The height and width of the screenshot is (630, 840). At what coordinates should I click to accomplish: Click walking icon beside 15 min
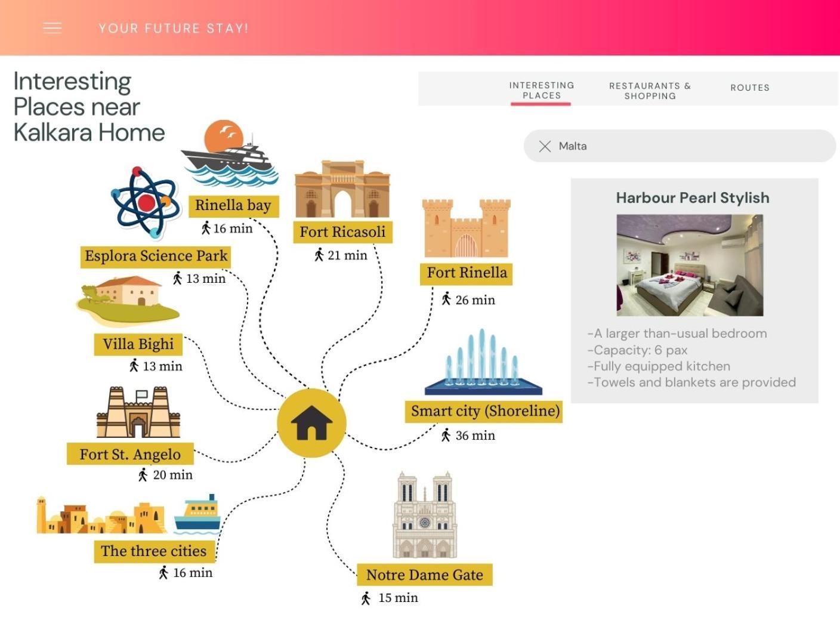pyautogui.click(x=366, y=598)
